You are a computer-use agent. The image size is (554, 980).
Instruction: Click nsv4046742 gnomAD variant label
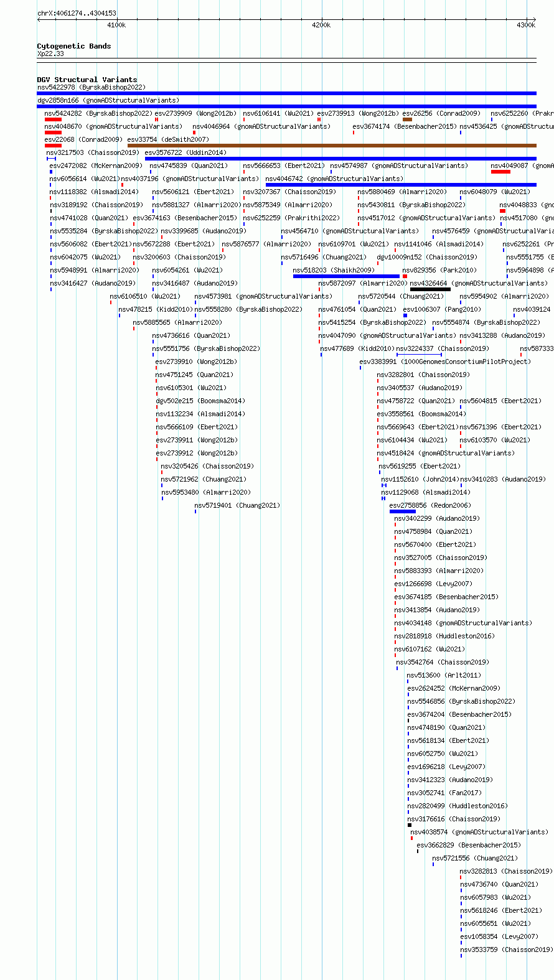click(334, 179)
